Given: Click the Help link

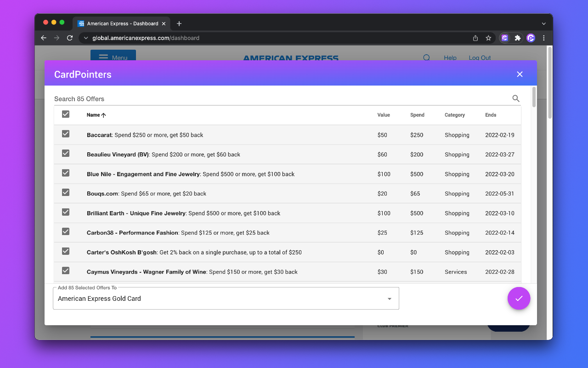Looking at the screenshot, I should coord(450,57).
